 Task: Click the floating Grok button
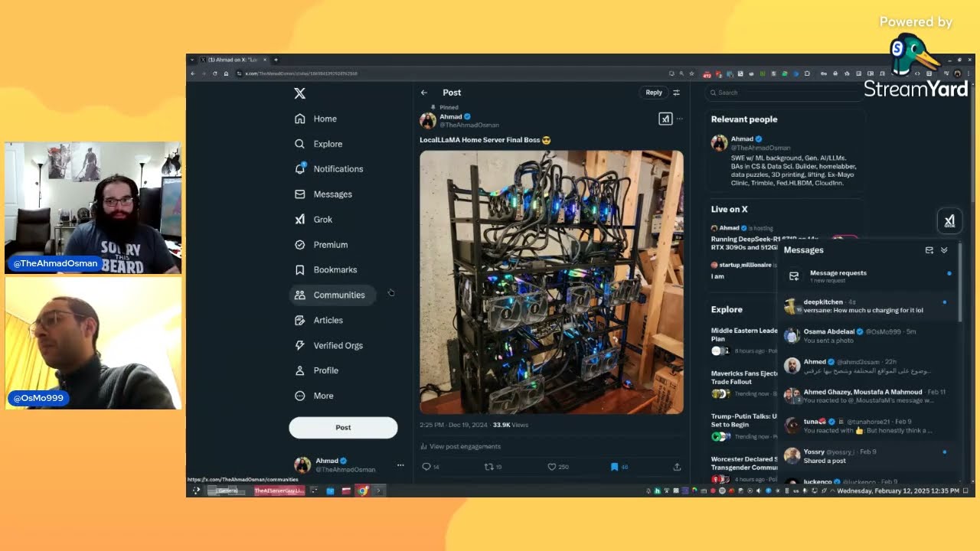click(949, 221)
